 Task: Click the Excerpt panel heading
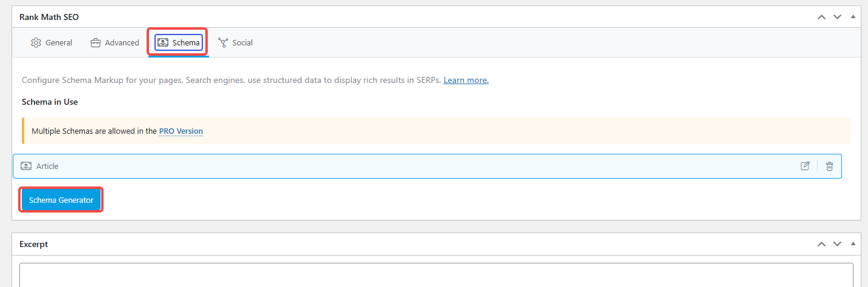coord(34,244)
